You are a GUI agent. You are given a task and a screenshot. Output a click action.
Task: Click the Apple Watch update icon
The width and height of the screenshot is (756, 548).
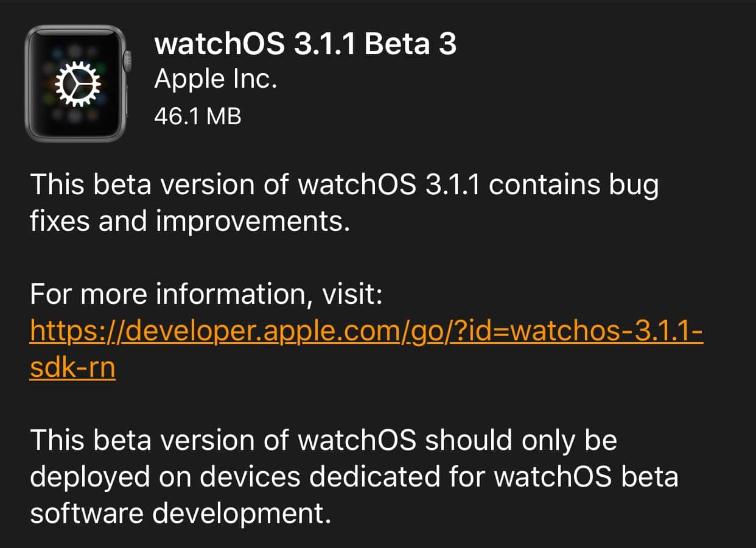77,83
